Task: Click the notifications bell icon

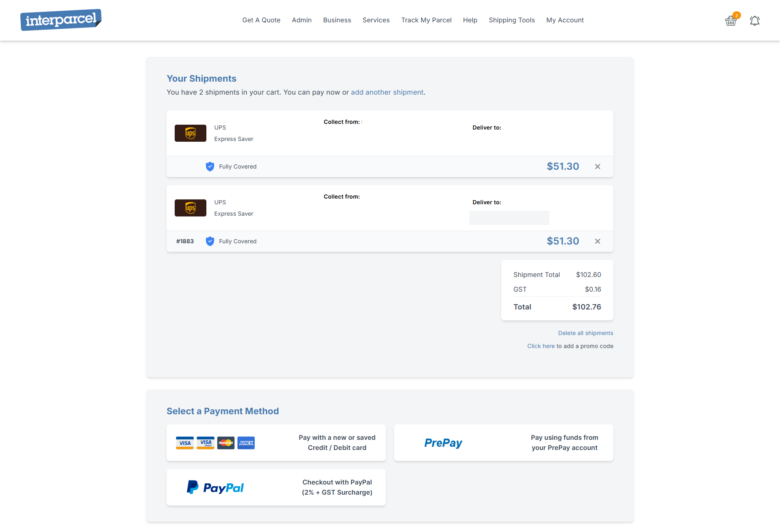Action: [754, 21]
